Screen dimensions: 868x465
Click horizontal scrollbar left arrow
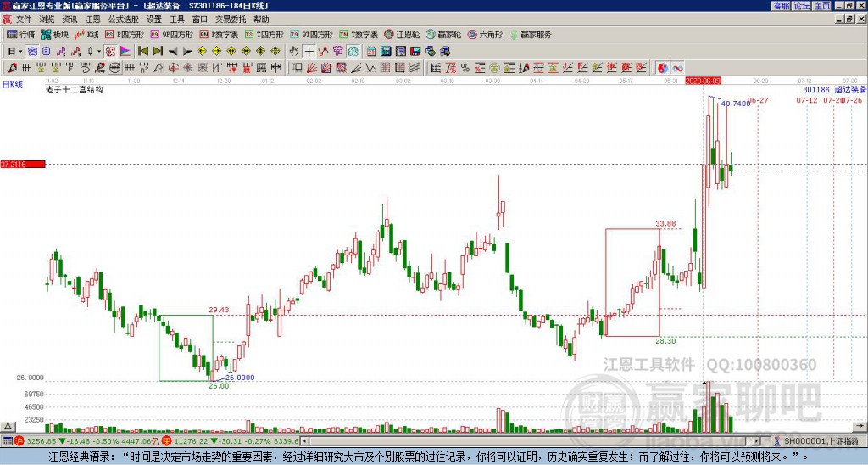pyautogui.click(x=305, y=441)
